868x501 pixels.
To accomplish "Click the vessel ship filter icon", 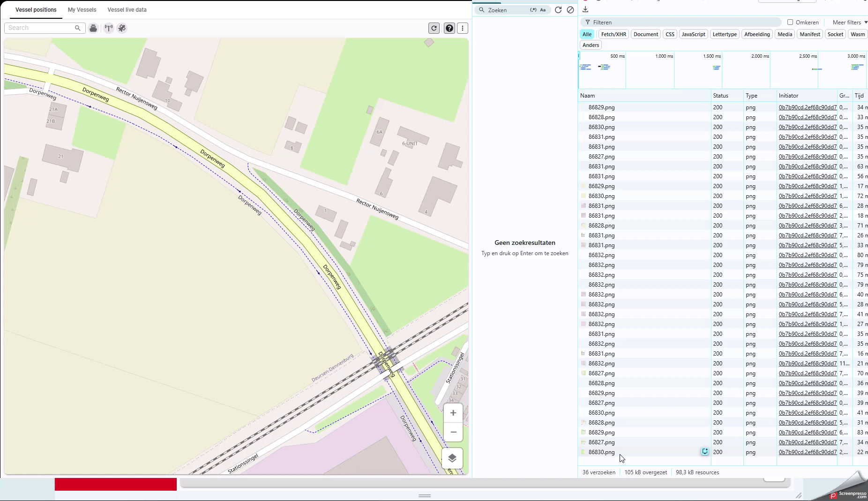I will point(93,28).
